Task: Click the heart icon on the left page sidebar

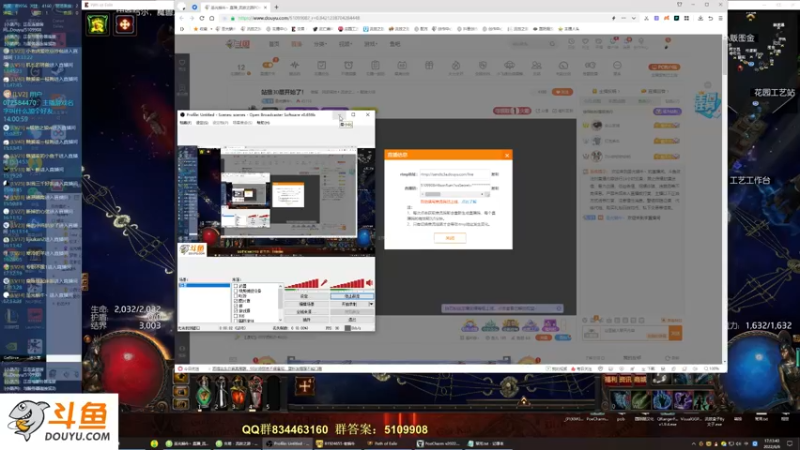Action: 182,63
